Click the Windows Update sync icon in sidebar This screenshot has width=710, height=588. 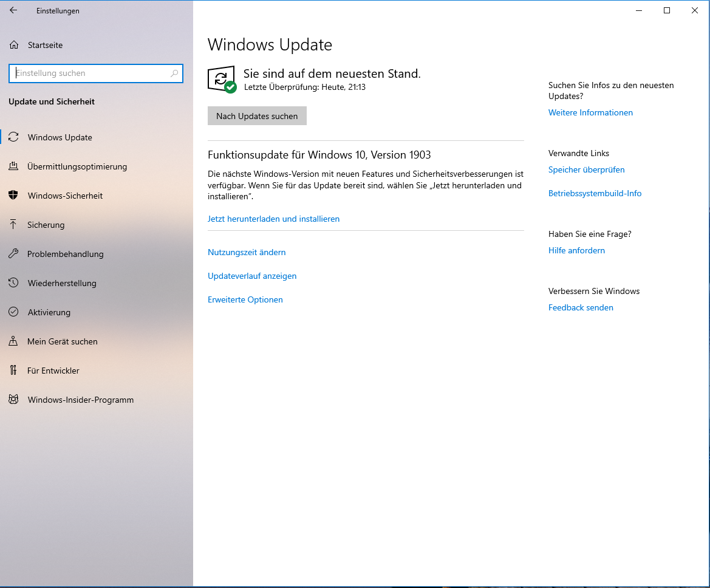13,137
